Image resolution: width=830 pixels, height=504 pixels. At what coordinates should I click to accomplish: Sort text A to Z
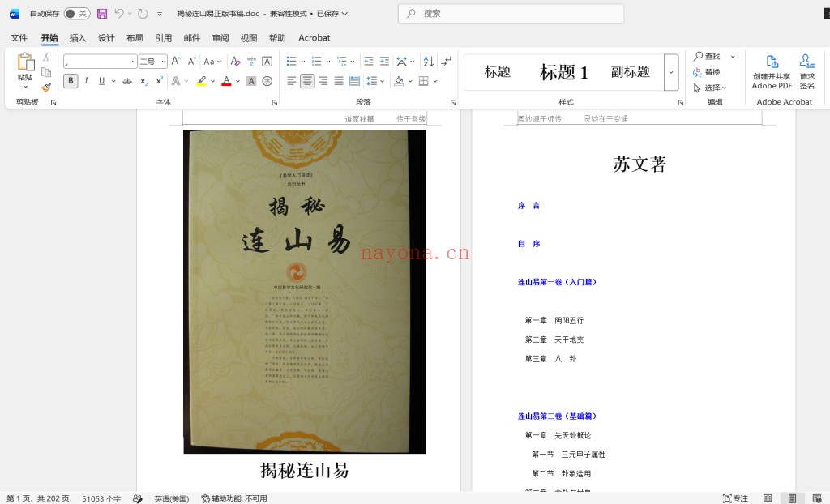click(428, 62)
